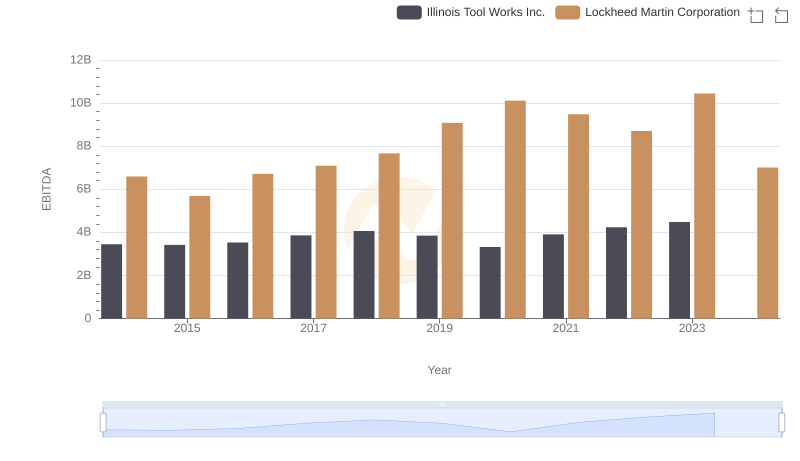Click the 2B y-axis label

click(84, 275)
